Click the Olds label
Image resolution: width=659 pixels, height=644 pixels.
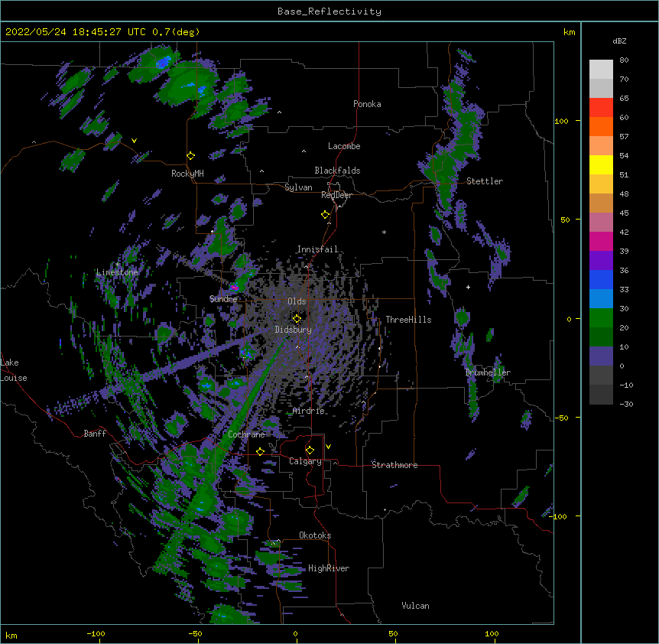[x=297, y=301]
